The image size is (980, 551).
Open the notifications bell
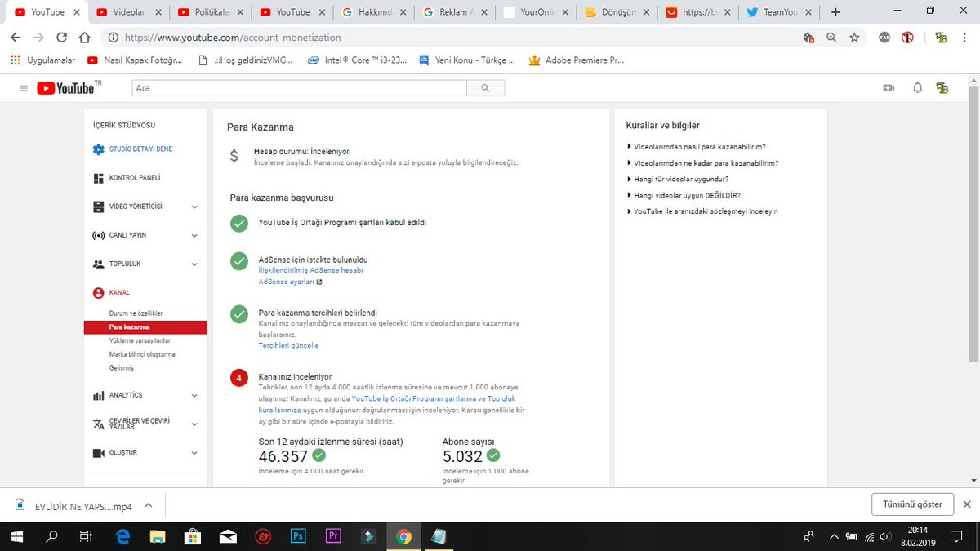click(x=917, y=88)
